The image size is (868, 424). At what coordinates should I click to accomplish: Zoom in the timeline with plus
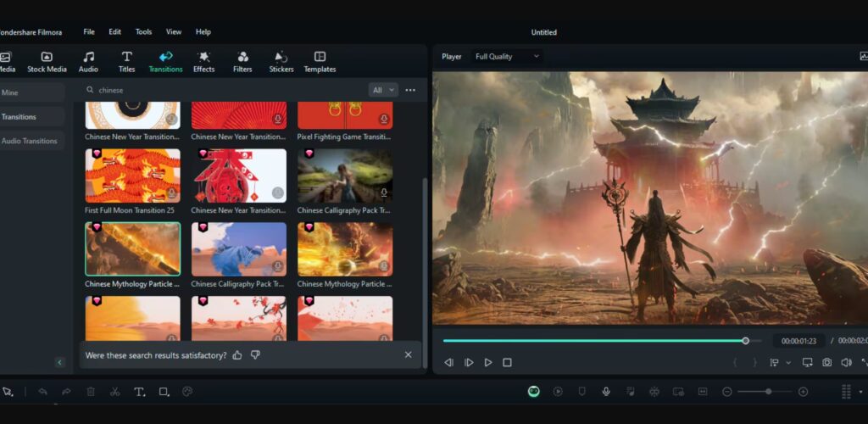(804, 392)
